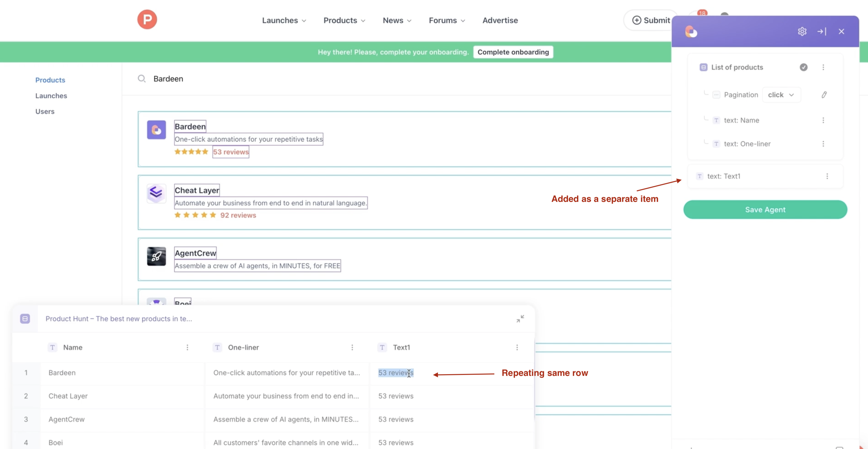Open the Bardeen product thumbnail

(156, 130)
